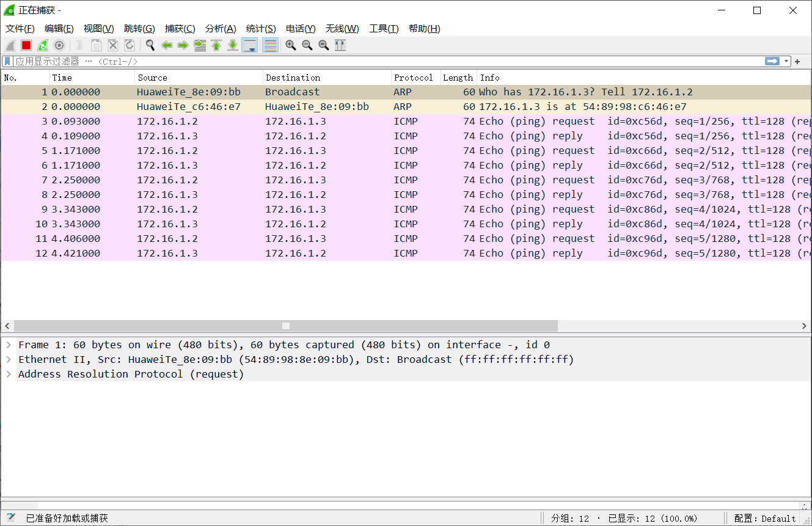812x526 pixels.
Task: Zoom in on packet text
Action: [x=291, y=45]
